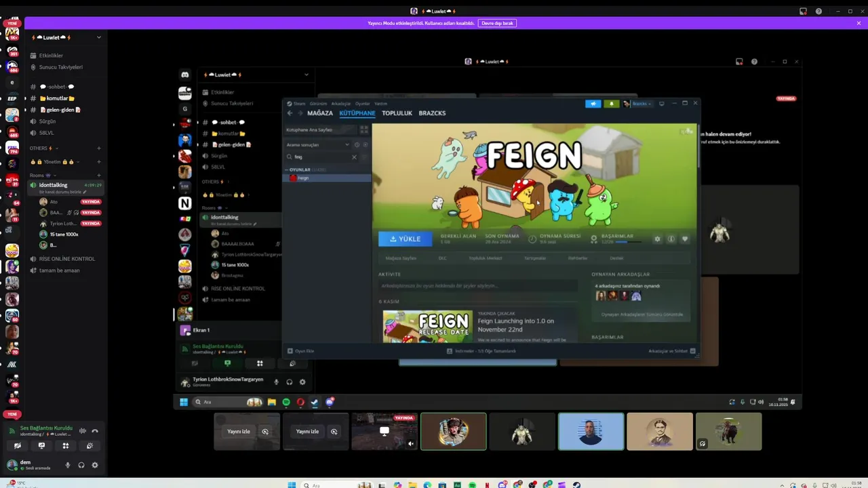
Task: Add Feign to favorites heart icon
Action: [x=685, y=239]
